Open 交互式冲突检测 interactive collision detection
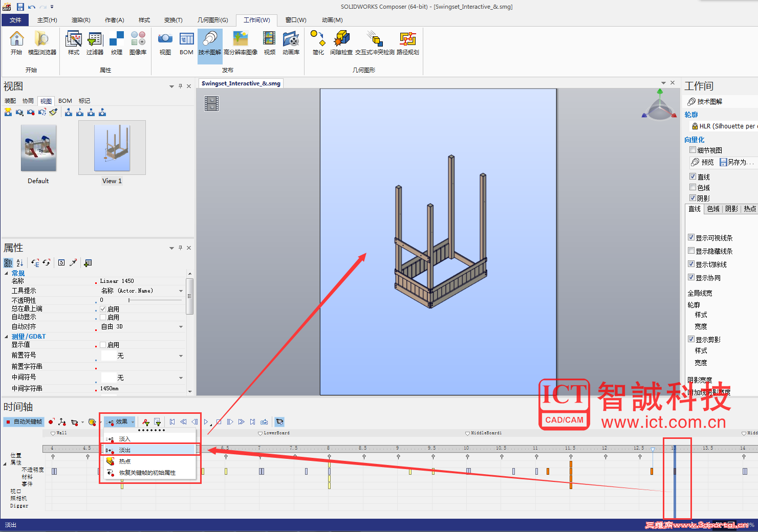The height and width of the screenshot is (532, 758). coord(375,43)
